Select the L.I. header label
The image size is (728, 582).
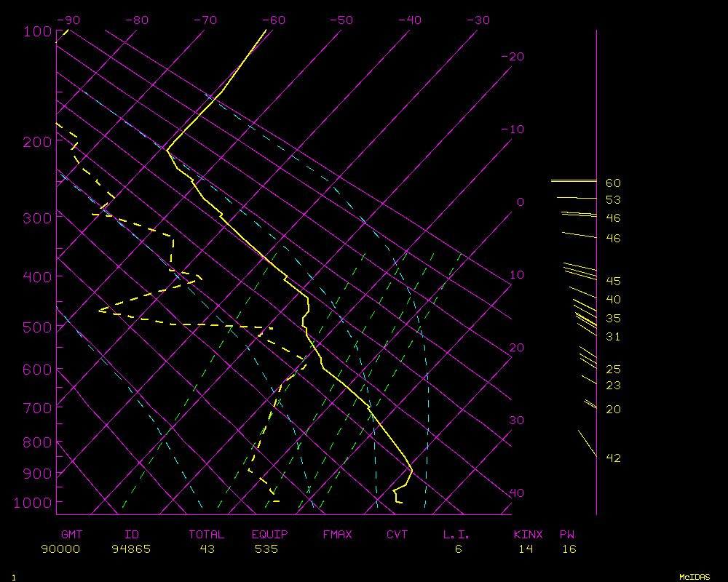click(456, 535)
